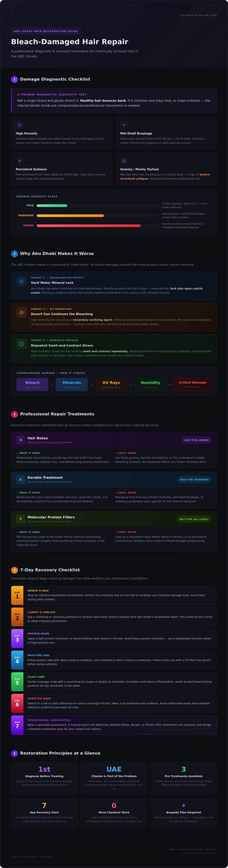
Task: Select the Day 7 Professional Consultation step
Action: (114, 725)
